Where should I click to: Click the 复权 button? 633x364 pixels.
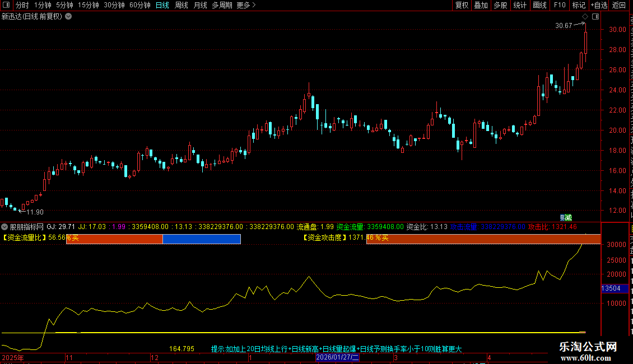462,5
